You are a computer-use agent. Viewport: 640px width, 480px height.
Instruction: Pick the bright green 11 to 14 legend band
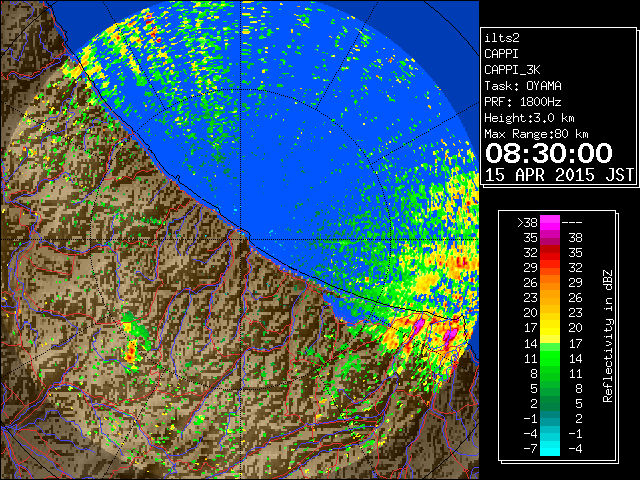click(x=550, y=358)
